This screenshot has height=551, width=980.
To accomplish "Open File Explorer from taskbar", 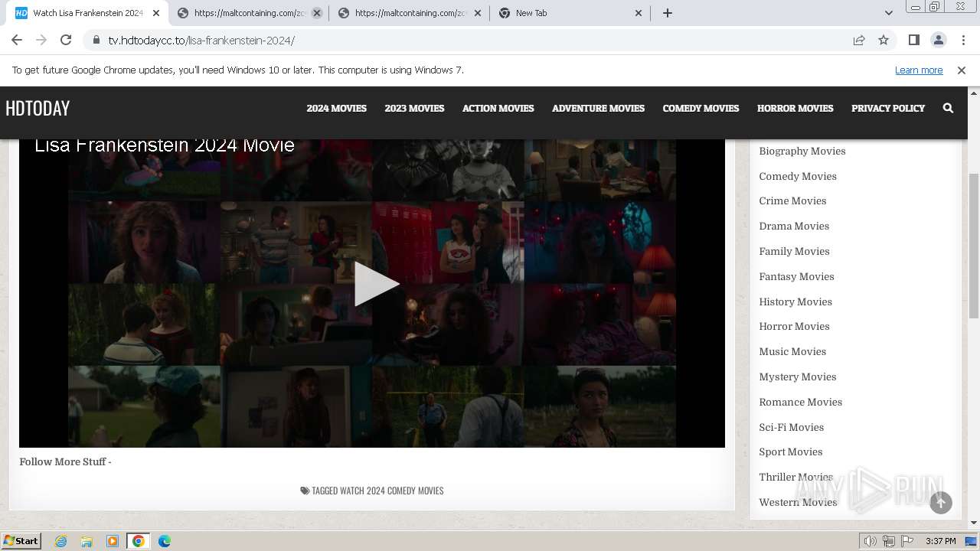I will coord(87,541).
